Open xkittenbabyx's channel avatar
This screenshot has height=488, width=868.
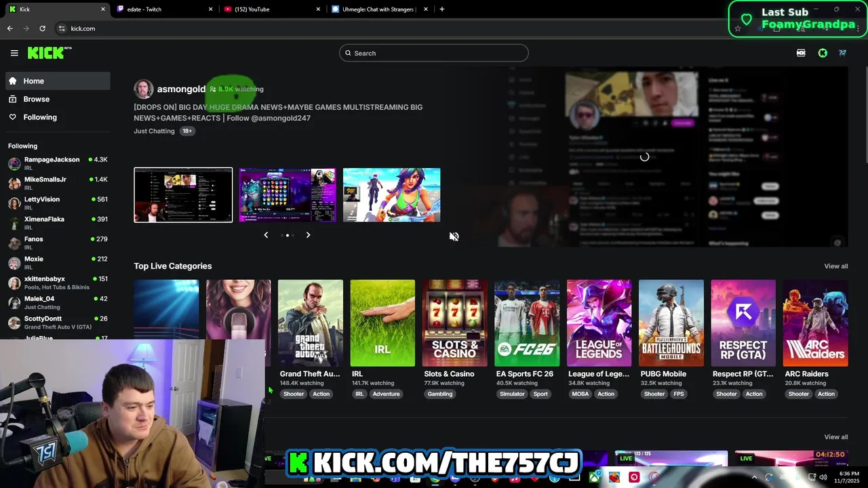click(x=14, y=283)
